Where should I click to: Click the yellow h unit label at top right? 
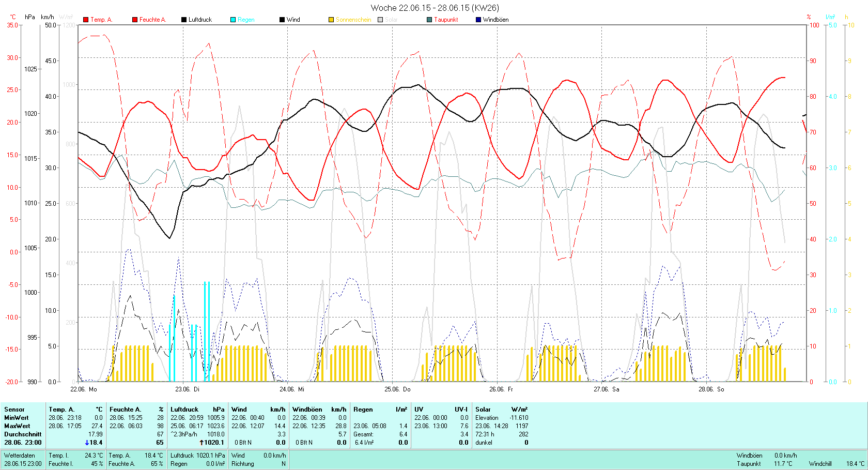[846, 17]
